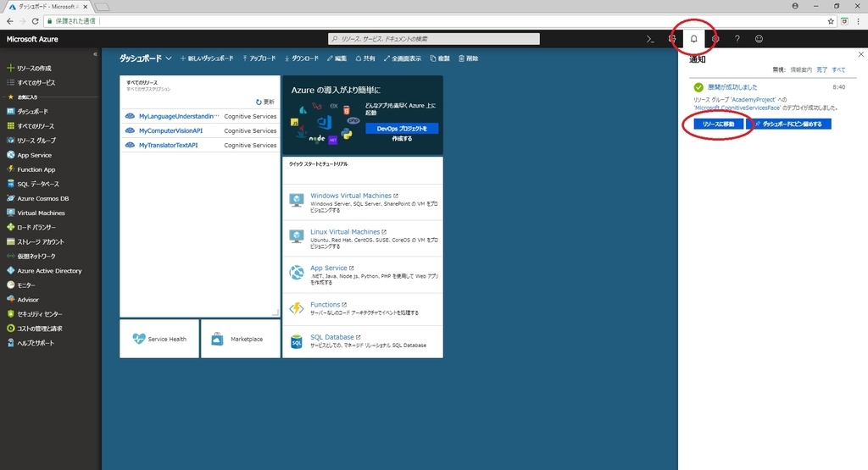The width and height of the screenshot is (868, 470).
Task: Click the コストの管理と請求 sidebar icon
Action: coord(10,328)
